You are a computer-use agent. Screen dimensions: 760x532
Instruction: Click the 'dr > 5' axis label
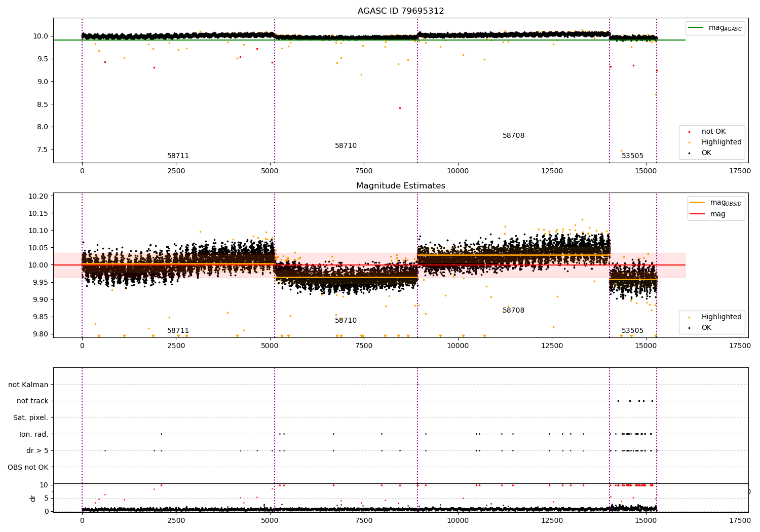(x=37, y=451)
